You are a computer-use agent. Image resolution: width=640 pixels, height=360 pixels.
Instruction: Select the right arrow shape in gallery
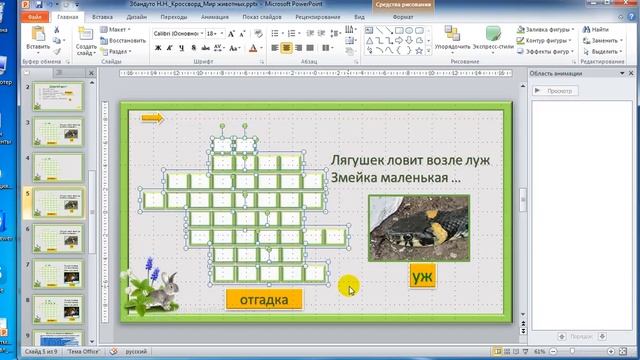pyautogui.click(x=399, y=40)
